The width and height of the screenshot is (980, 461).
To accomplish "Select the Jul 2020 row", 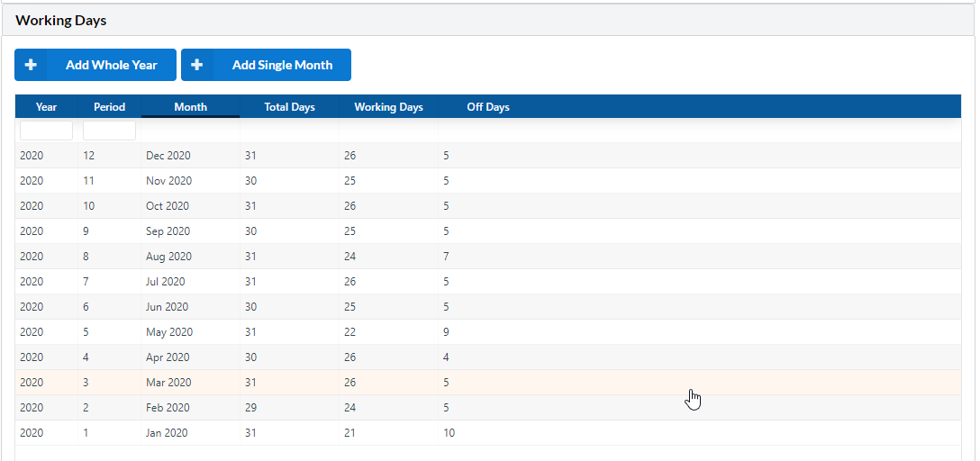I will tap(488, 282).
